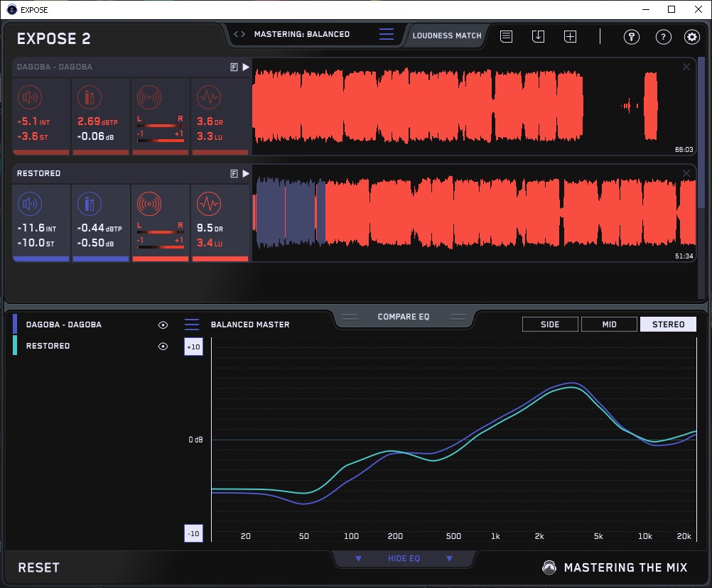Open the help question mark icon
The width and height of the screenshot is (712, 588).
click(x=664, y=37)
